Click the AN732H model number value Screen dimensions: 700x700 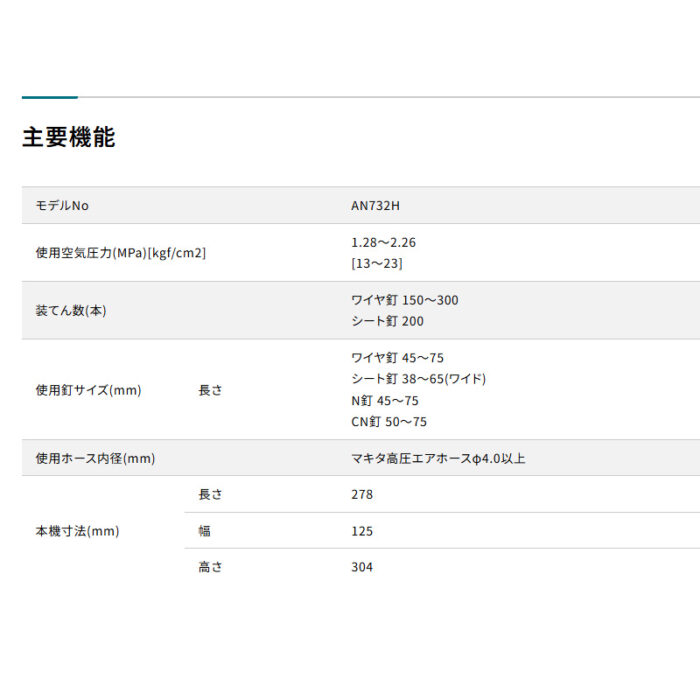pos(376,205)
